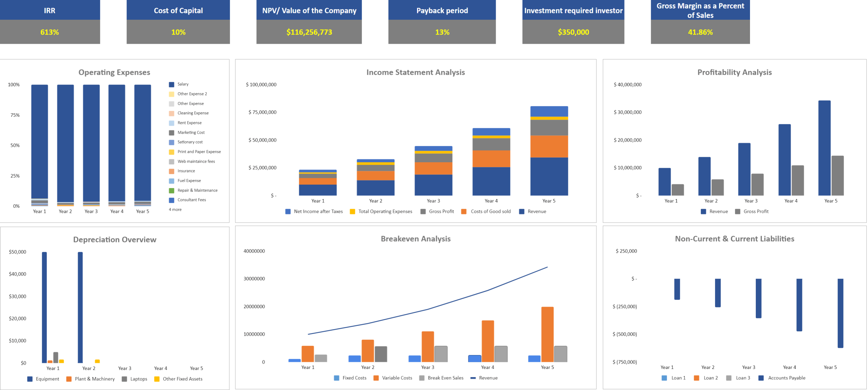The image size is (868, 390).
Task: Click the Insurance legend swatch icon
Action: pyautogui.click(x=171, y=171)
